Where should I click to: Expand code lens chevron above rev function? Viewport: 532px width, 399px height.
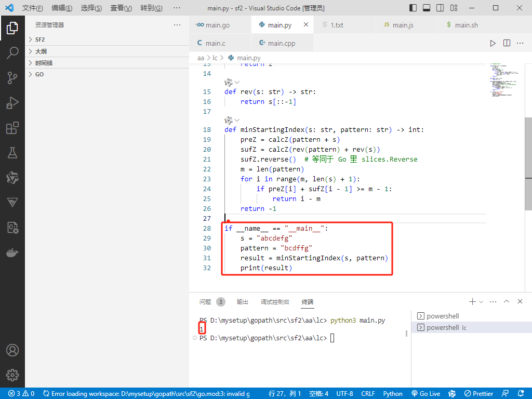pyautogui.click(x=237, y=82)
